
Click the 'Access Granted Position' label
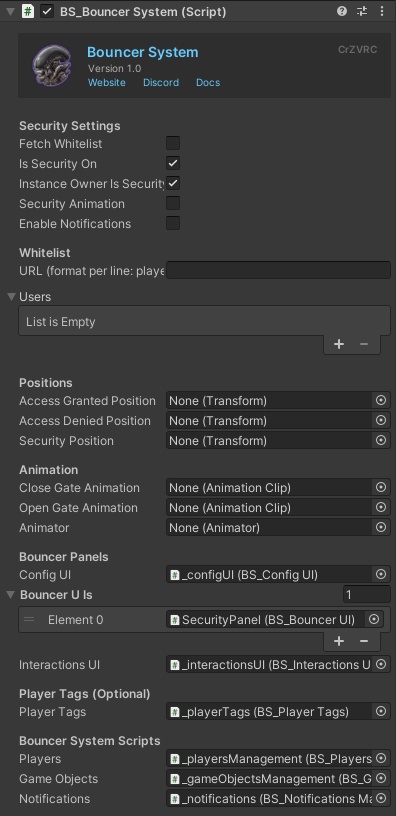coord(87,401)
